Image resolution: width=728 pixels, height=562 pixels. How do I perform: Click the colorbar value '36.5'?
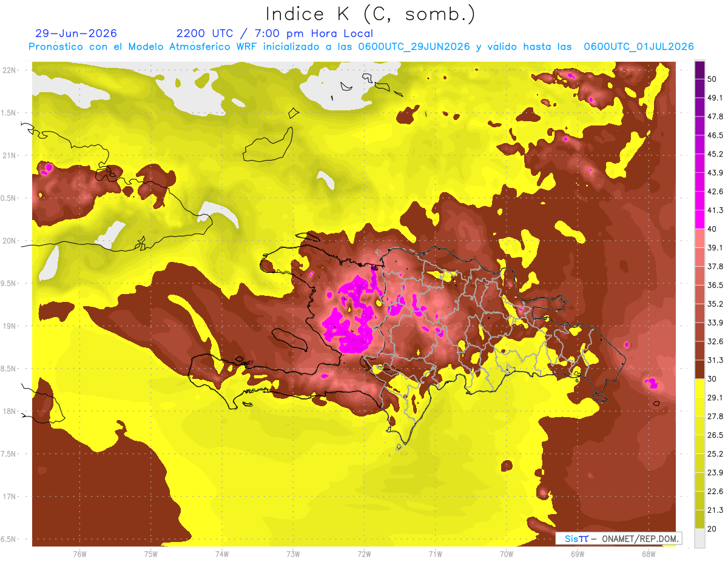tap(715, 285)
